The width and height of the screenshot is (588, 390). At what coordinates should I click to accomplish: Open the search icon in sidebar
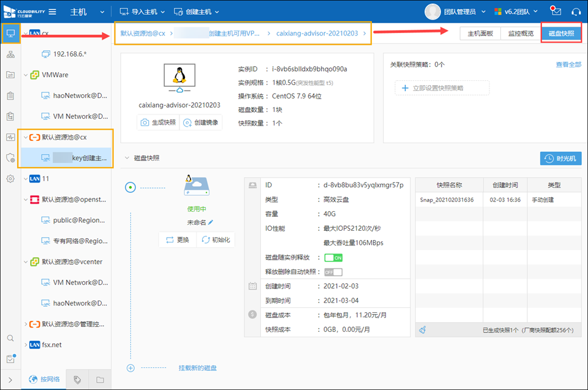coord(10,338)
